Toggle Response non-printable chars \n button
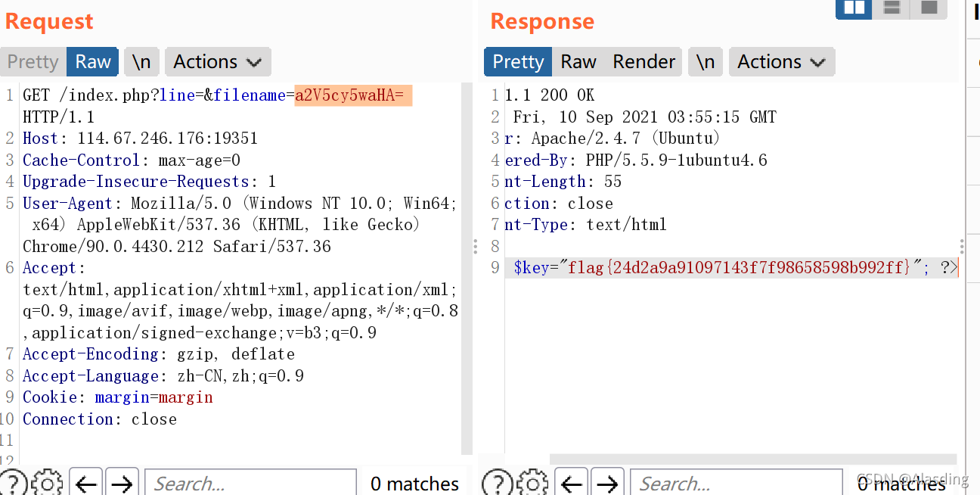 click(706, 62)
